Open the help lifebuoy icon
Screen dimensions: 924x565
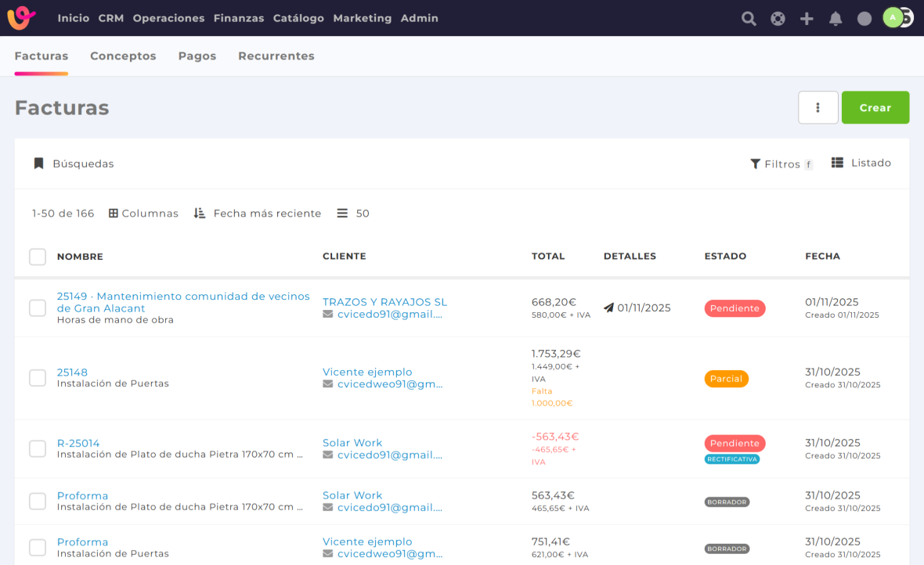pos(778,19)
